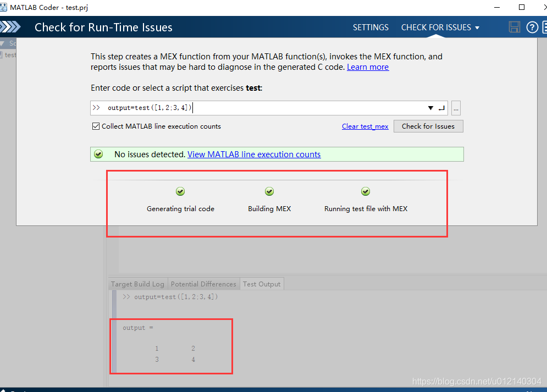Click the workflow arrows icon in header
Viewport: 547px width, 392px height.
pos(10,27)
